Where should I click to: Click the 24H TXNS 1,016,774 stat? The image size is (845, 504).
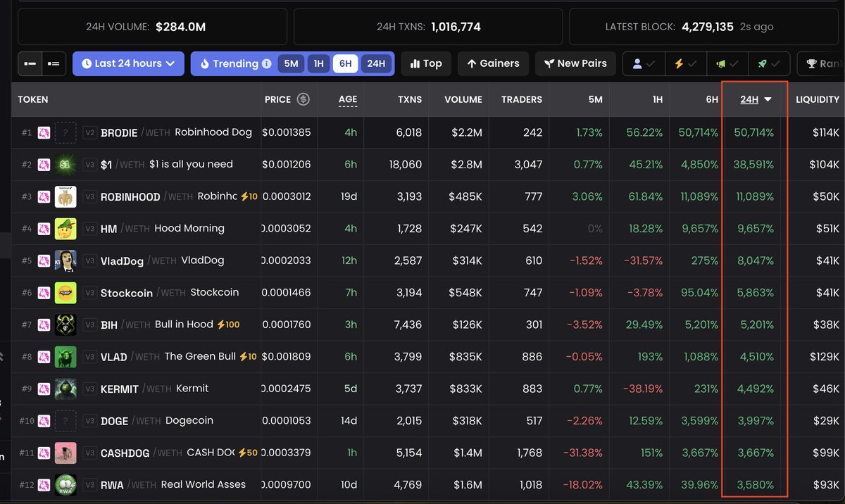(428, 27)
